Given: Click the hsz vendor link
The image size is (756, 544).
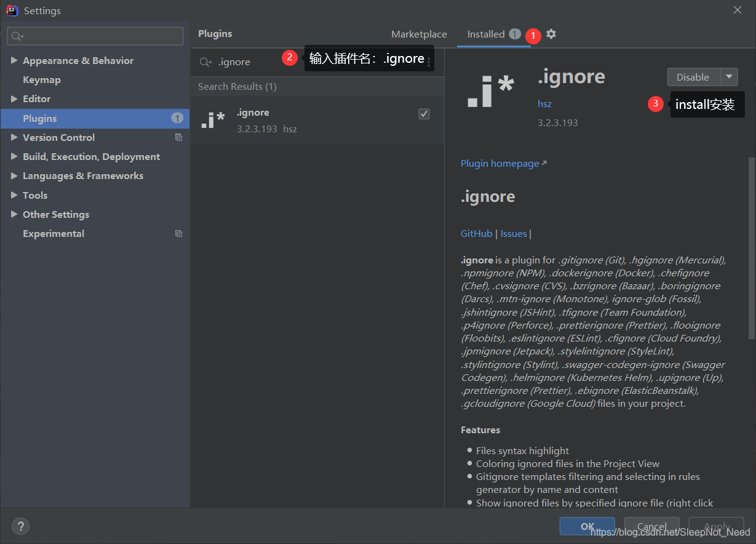Looking at the screenshot, I should tap(544, 103).
